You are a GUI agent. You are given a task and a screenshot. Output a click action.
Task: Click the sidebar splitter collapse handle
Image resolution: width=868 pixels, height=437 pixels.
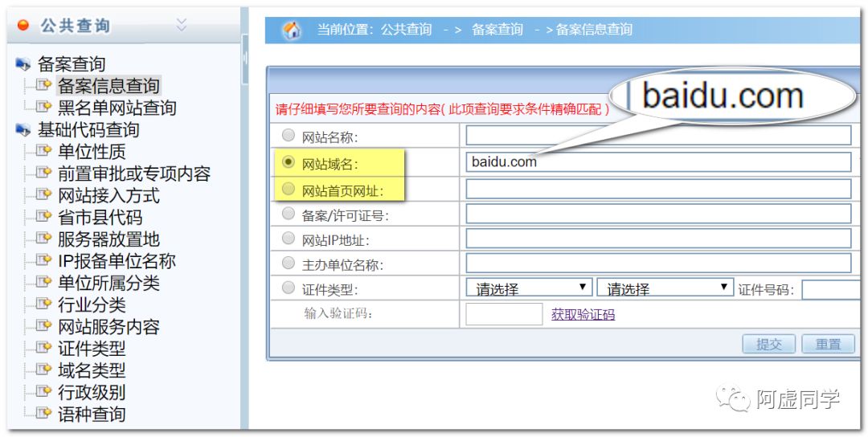pyautogui.click(x=244, y=58)
